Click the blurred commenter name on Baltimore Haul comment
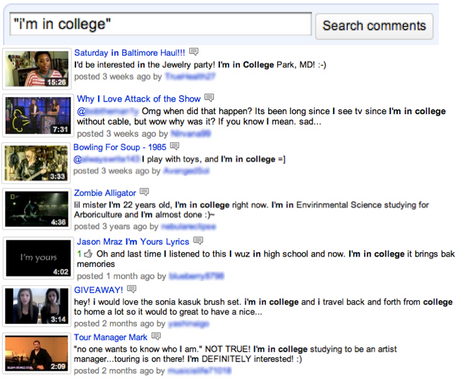 coord(190,77)
